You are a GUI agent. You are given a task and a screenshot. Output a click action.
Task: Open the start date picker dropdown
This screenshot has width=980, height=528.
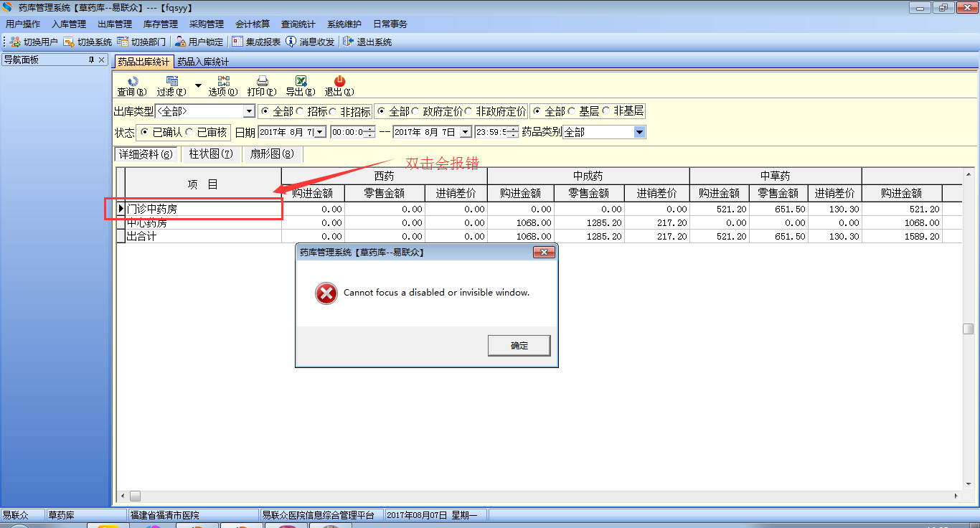pos(320,133)
